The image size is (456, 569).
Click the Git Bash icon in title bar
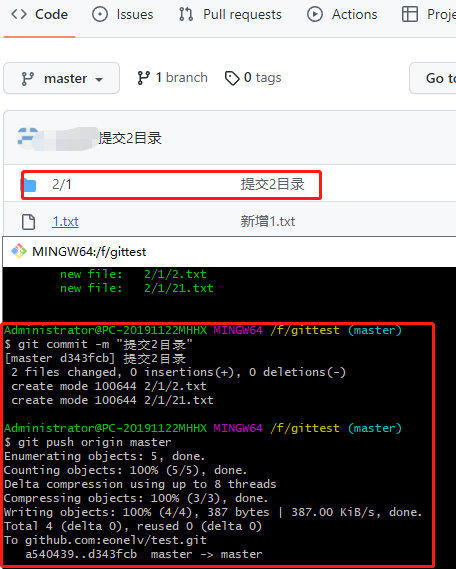19,251
